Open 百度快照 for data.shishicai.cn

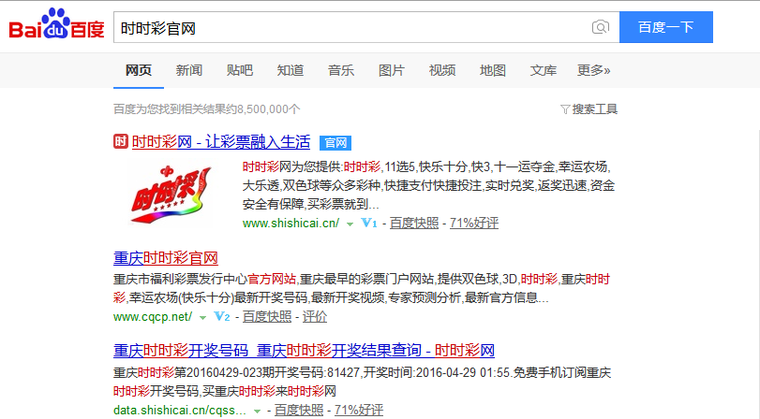pos(299,410)
